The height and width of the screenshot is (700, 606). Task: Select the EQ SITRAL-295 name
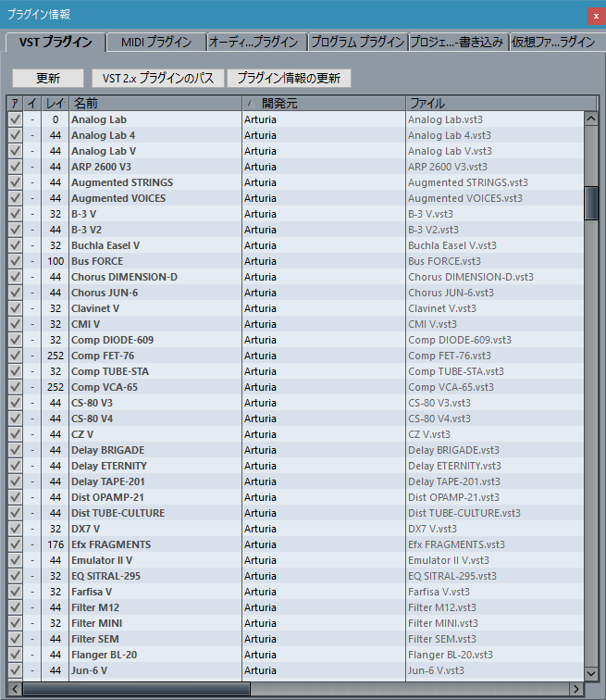coord(105,576)
